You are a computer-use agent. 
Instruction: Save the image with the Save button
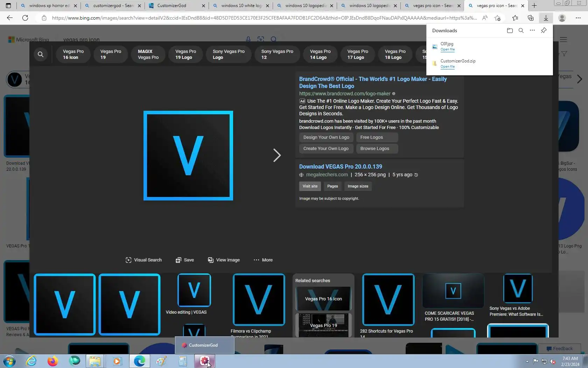(x=184, y=260)
